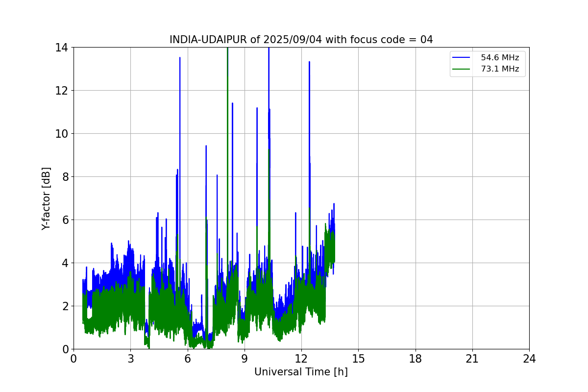Click y-axis tick label 10

pyautogui.click(x=61, y=134)
